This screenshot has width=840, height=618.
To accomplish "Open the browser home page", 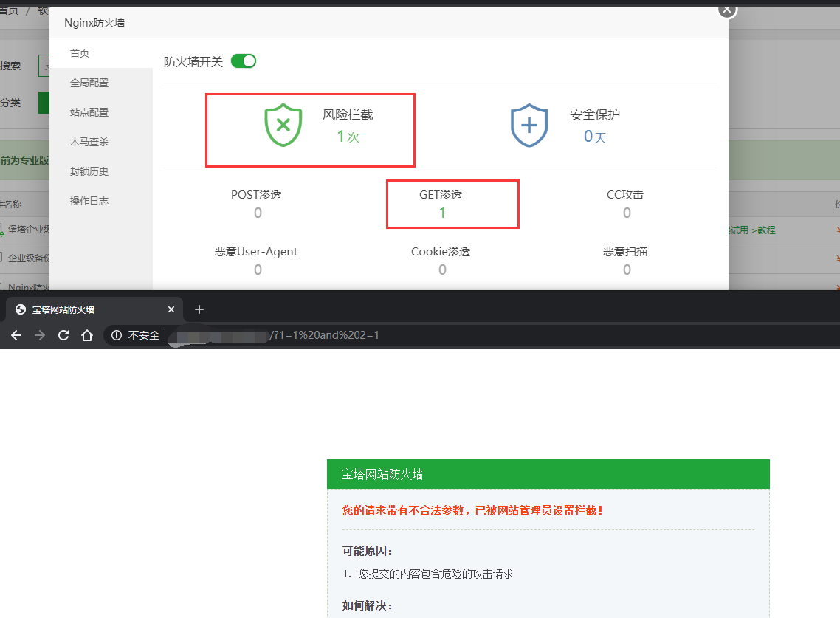I will [x=87, y=335].
